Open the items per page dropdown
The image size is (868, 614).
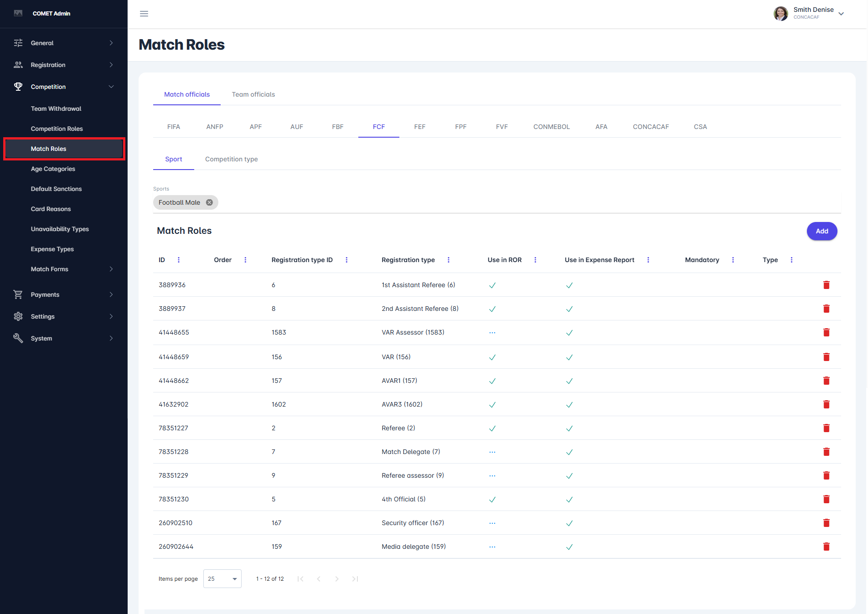click(x=222, y=579)
